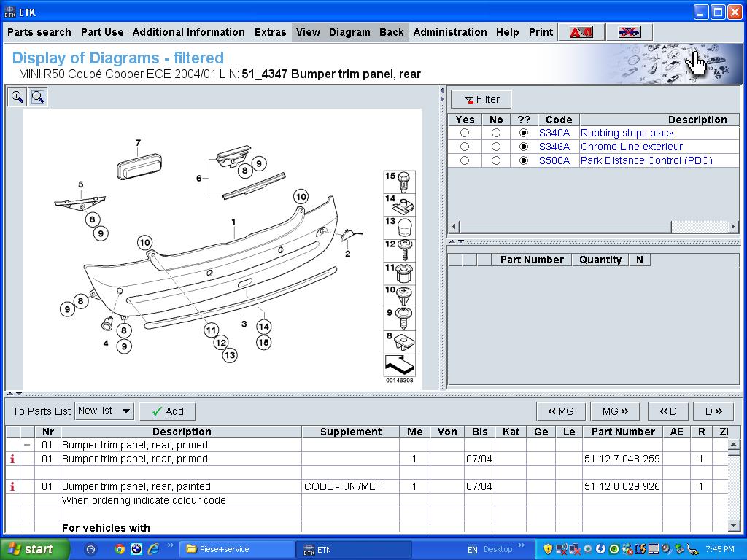747x560 pixels.
Task: Click the zoom out magnifier icon
Action: [x=38, y=97]
